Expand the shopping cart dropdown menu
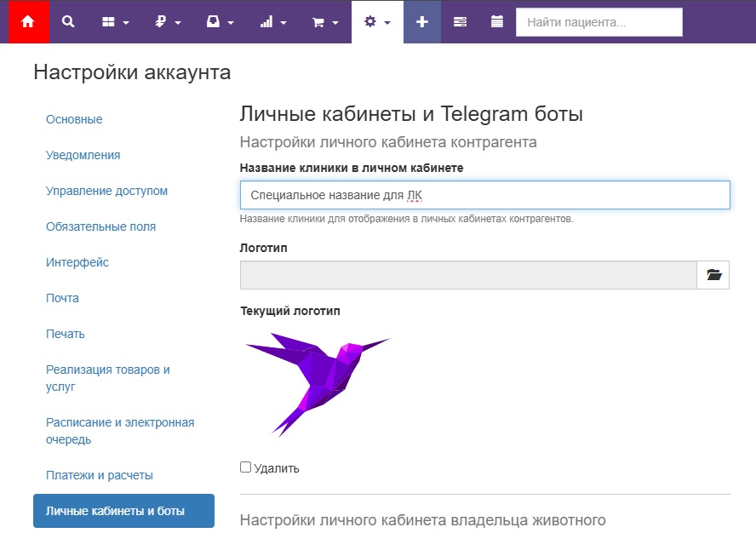The height and width of the screenshot is (533, 756). point(325,22)
